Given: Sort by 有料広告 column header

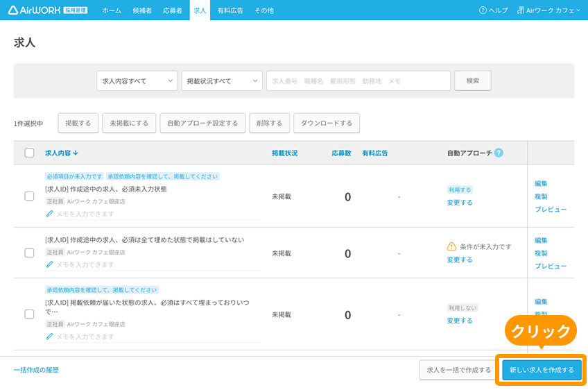Looking at the screenshot, I should coord(375,153).
